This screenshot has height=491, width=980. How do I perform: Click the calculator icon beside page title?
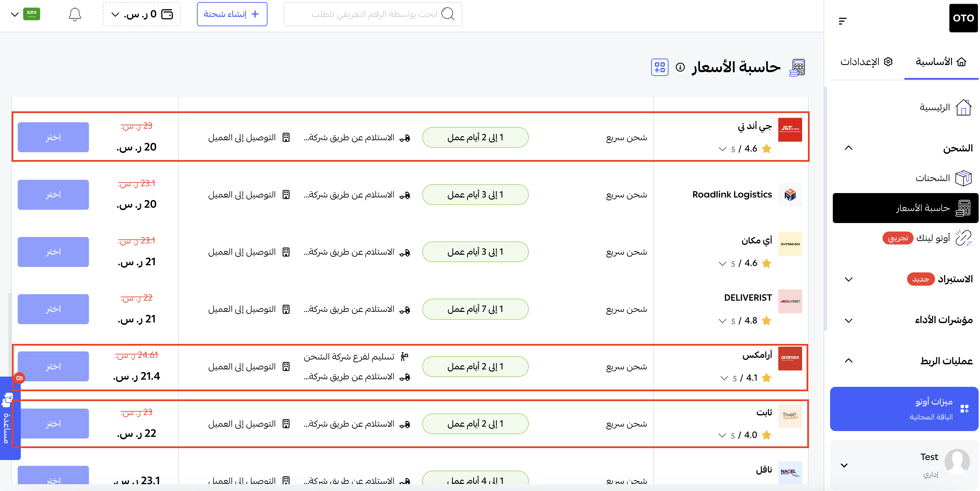click(797, 68)
